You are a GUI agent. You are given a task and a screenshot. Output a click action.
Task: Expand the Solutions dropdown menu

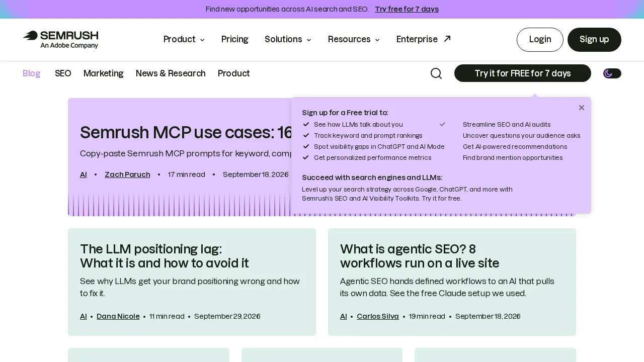coord(288,39)
